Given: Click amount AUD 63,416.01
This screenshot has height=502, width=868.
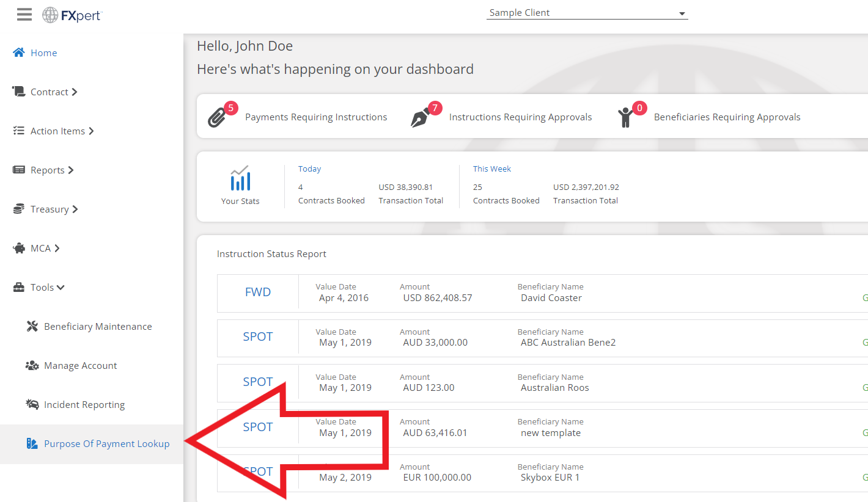Looking at the screenshot, I should click(435, 433).
